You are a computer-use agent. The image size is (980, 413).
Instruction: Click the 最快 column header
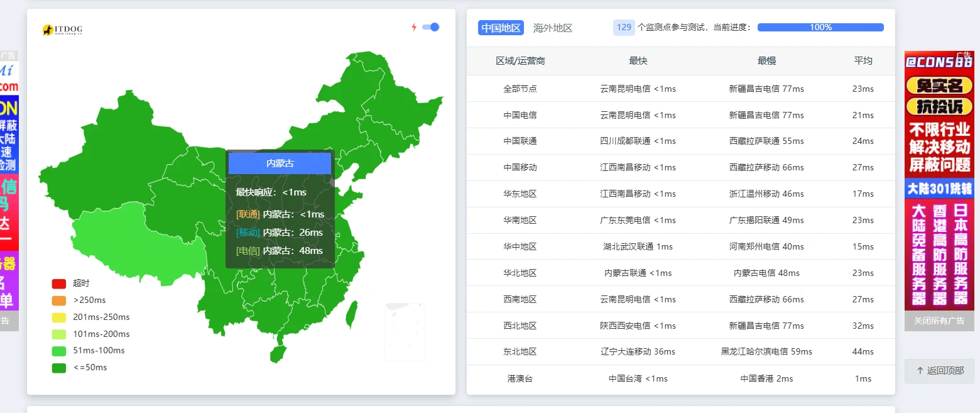point(638,61)
